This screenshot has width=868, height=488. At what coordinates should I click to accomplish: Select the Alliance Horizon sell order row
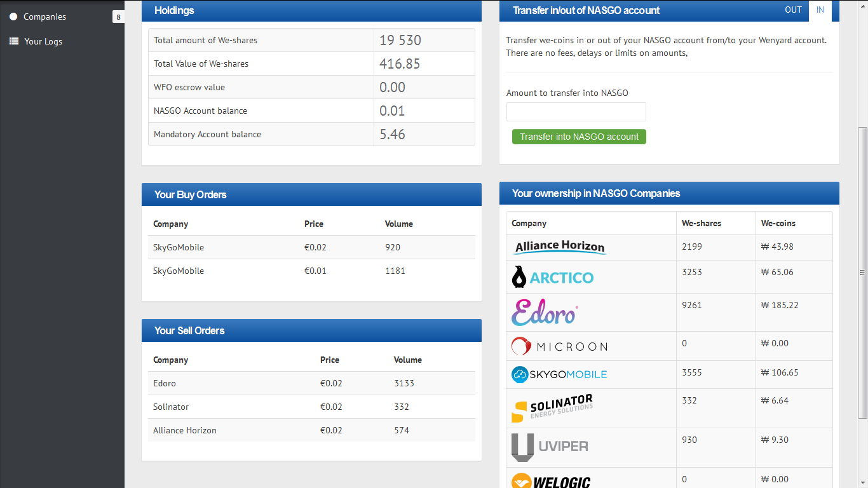tap(311, 430)
